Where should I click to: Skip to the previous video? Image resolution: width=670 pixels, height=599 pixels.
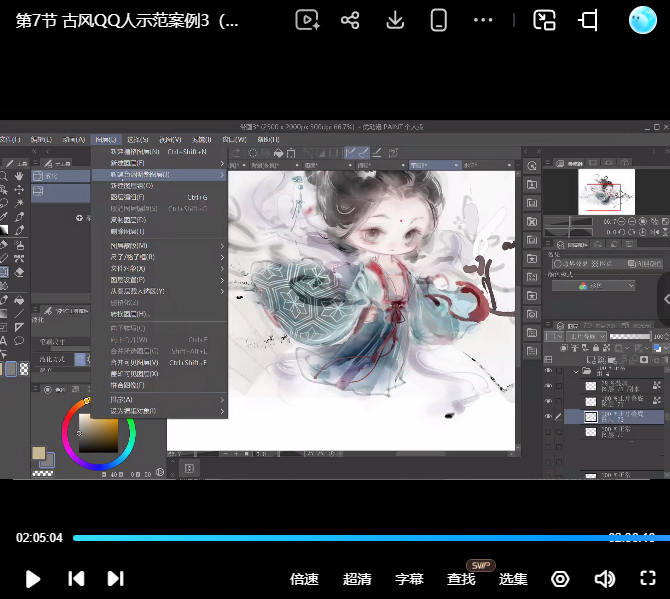[76, 578]
